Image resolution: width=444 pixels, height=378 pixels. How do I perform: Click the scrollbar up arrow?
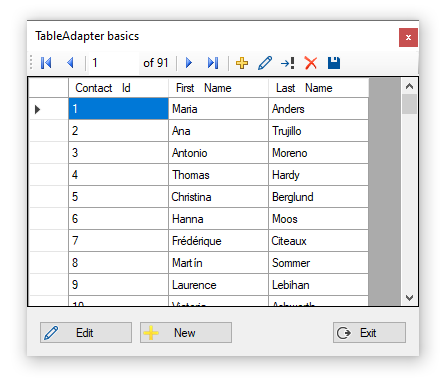pyautogui.click(x=409, y=87)
